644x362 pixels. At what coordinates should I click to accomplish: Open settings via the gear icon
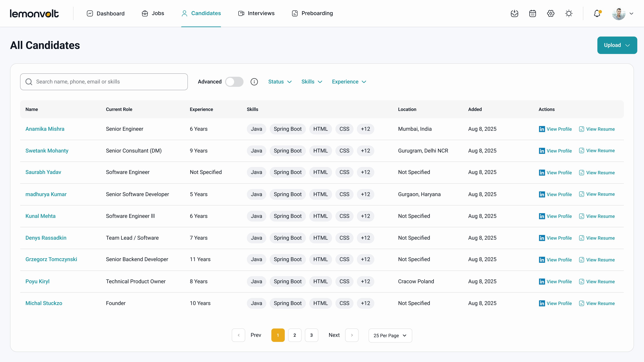[550, 13]
